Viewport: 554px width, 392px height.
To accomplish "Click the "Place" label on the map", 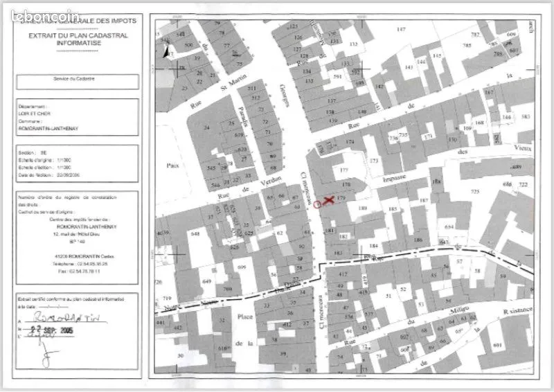I will pyautogui.click(x=245, y=317).
